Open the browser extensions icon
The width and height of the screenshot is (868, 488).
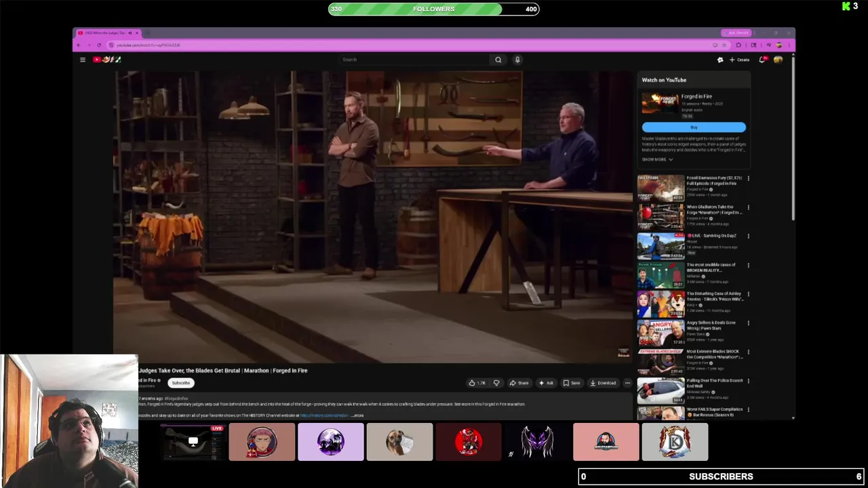738,45
